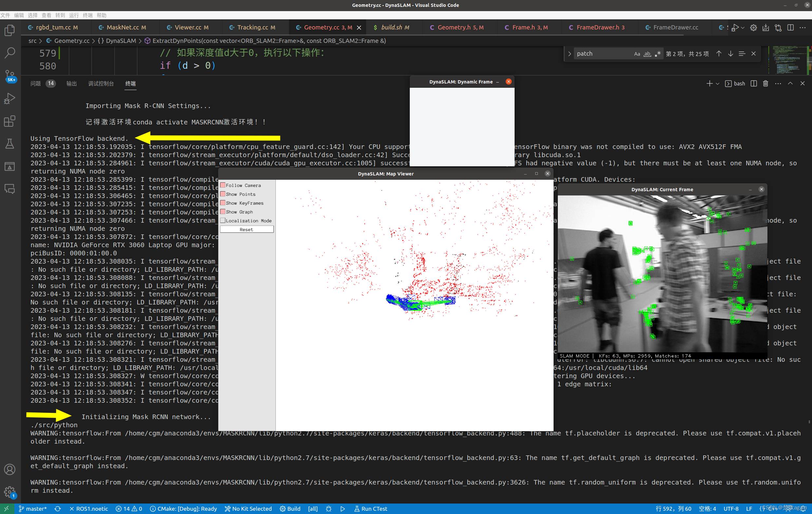Screen dimensions: 812x514
Task: Enable the Localization Mode checkbox
Action: [223, 220]
